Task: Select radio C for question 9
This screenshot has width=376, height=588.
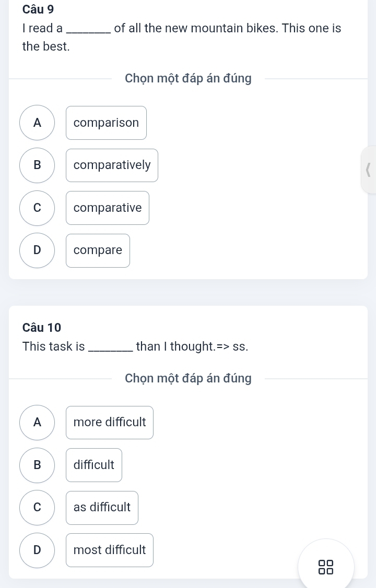Action: (x=37, y=208)
